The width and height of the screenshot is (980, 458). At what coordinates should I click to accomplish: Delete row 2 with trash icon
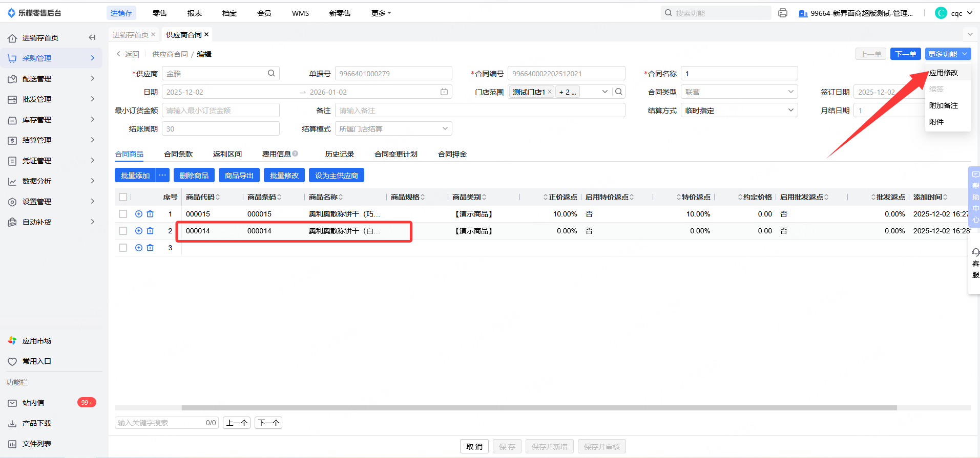(150, 231)
